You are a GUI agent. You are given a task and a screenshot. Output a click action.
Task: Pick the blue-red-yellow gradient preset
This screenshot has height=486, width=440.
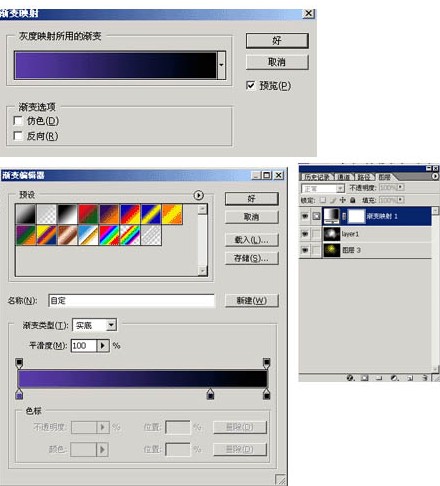coord(130,214)
